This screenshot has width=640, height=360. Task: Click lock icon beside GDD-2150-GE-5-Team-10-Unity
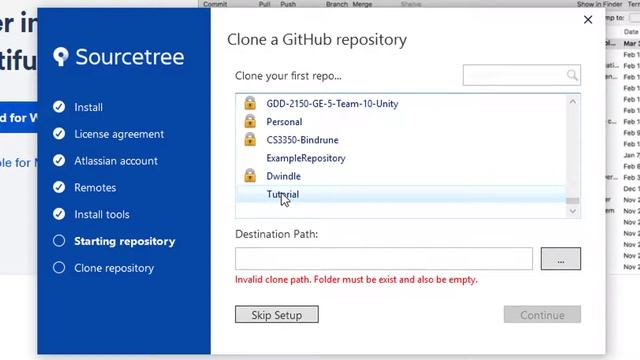[250, 103]
